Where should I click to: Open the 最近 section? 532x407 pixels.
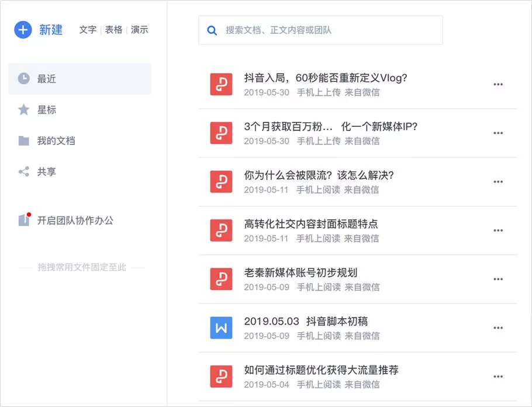pyautogui.click(x=80, y=79)
